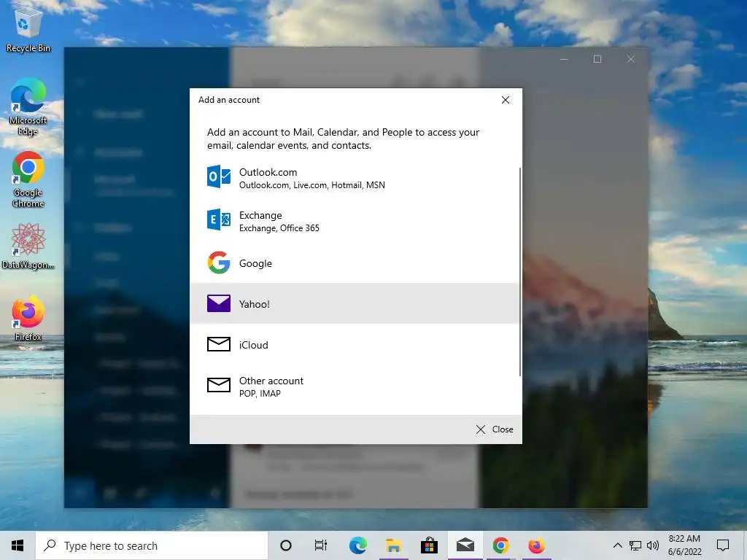The width and height of the screenshot is (747, 560).
Task: Minimize the Mail window
Action: [x=564, y=59]
